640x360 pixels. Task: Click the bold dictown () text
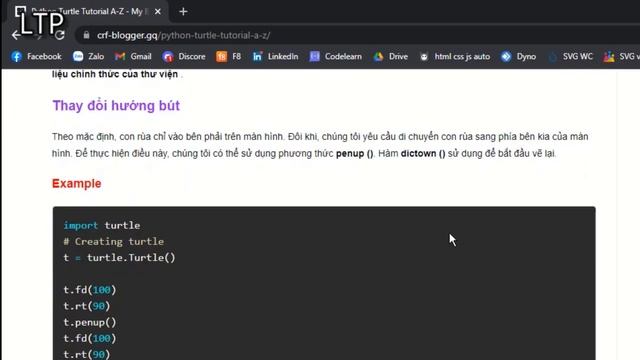click(423, 153)
